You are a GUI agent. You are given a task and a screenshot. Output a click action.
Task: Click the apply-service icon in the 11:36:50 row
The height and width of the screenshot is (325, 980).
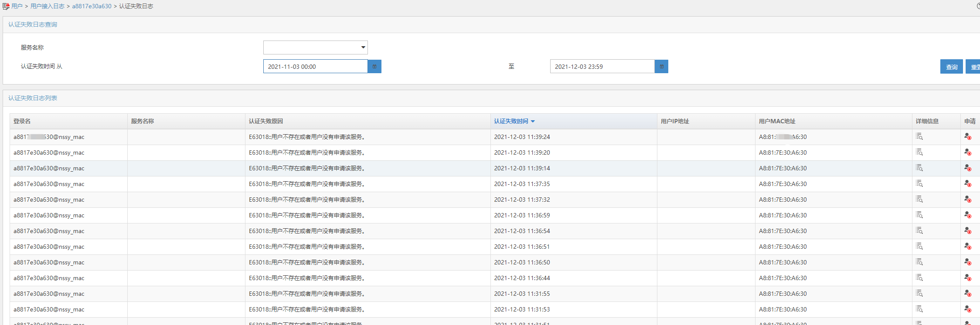[x=967, y=262]
